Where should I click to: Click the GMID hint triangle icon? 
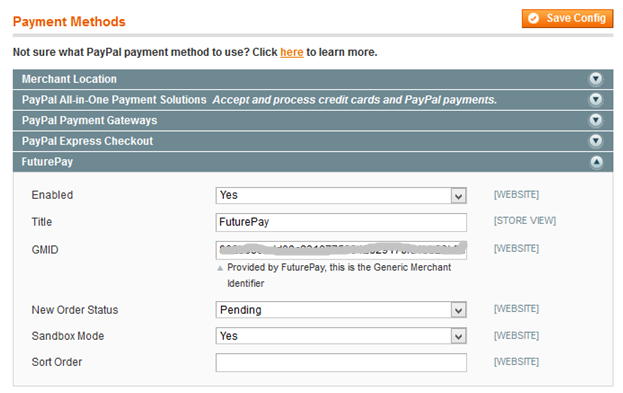pos(220,268)
